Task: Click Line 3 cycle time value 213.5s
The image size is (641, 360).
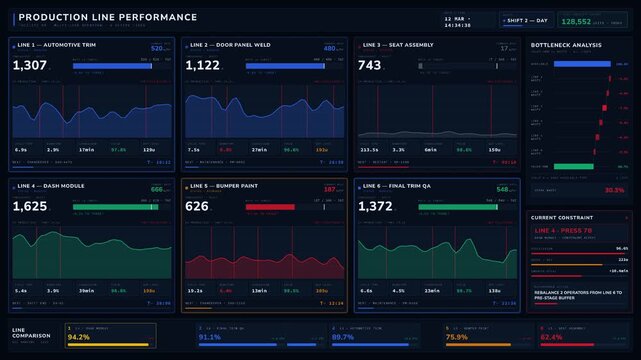Action: click(x=369, y=150)
